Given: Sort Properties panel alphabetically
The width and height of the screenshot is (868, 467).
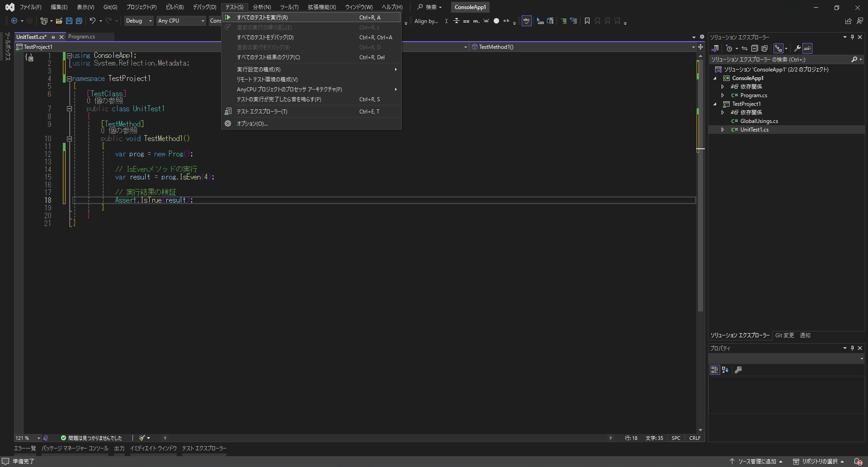Looking at the screenshot, I should 725,370.
